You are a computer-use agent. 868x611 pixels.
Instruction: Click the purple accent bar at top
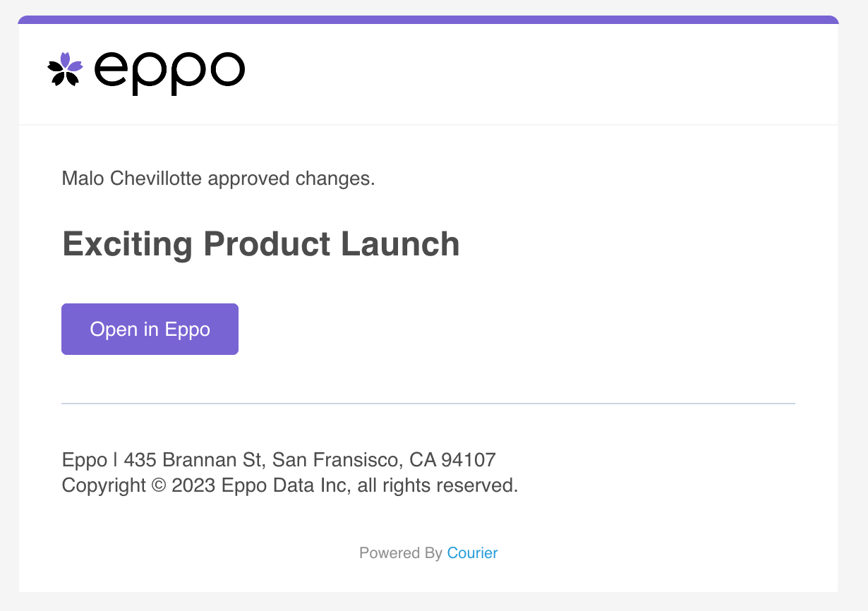[428, 20]
